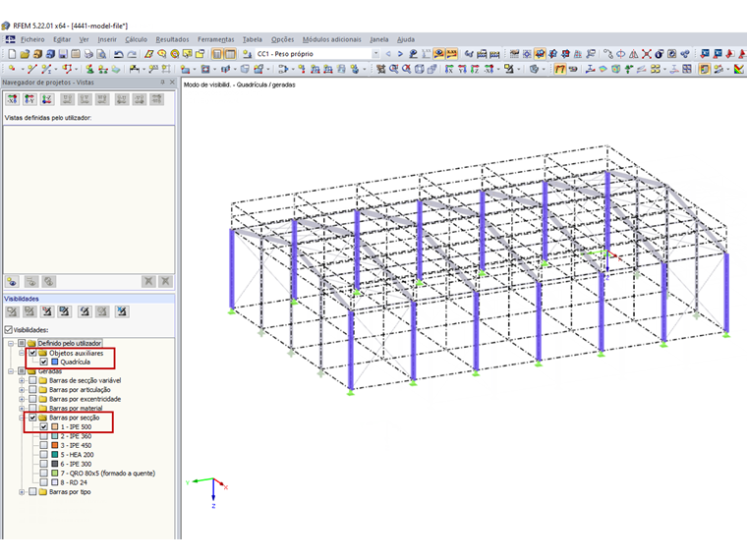Image resolution: width=747 pixels, height=560 pixels.
Task: Check the 8 - RD 24 checkbox
Action: click(44, 482)
